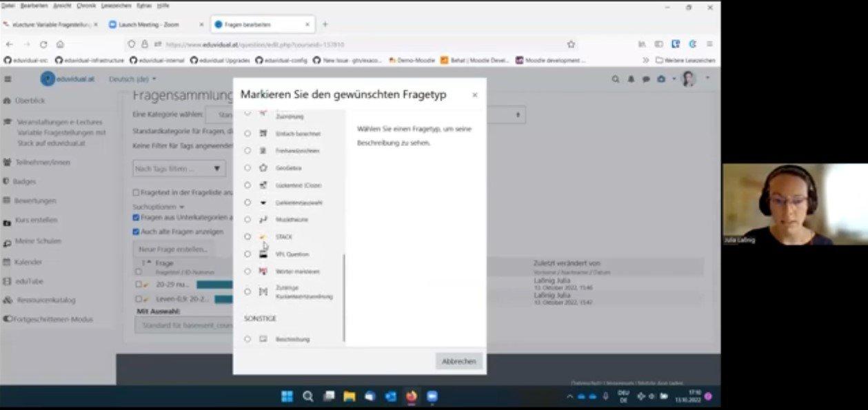Click the Freihandzeichnen question type icon
Viewport: 868px width, 410px height.
[x=263, y=150]
